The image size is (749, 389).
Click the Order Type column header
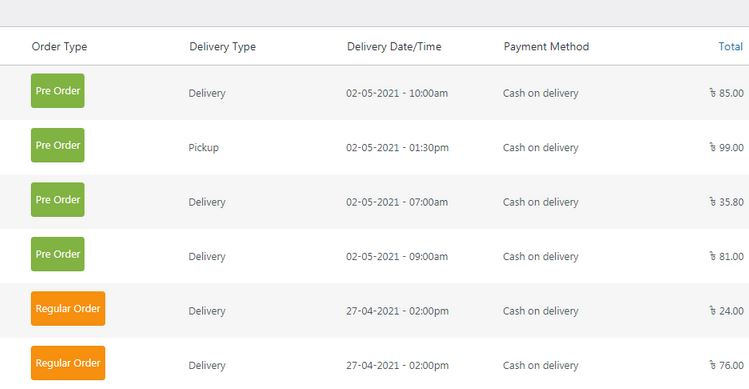point(59,47)
